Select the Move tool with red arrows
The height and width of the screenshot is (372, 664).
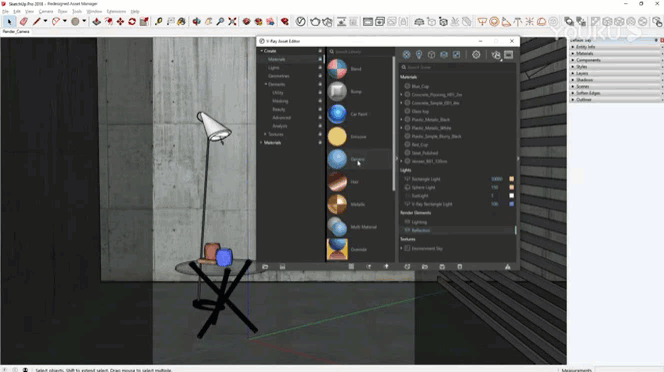120,21
